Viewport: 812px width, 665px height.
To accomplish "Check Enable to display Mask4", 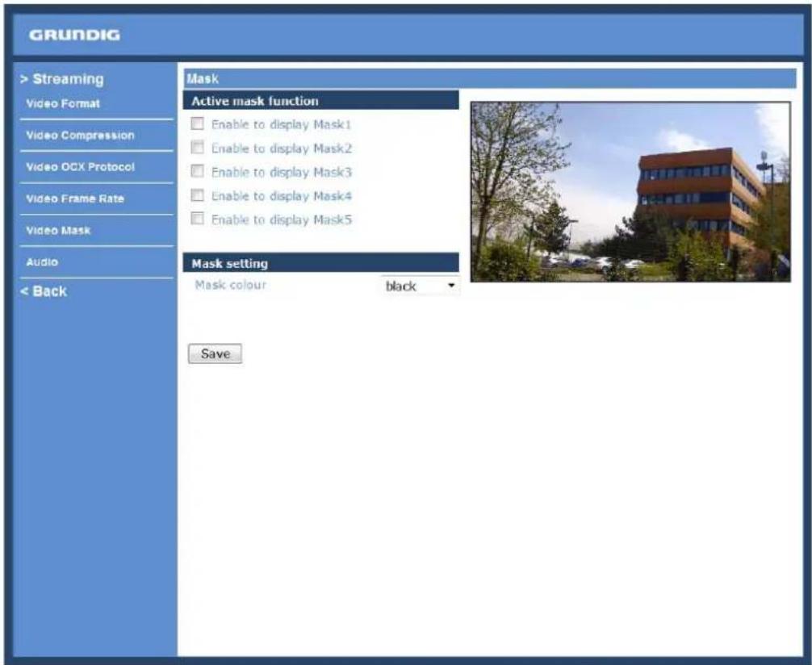I will [197, 195].
